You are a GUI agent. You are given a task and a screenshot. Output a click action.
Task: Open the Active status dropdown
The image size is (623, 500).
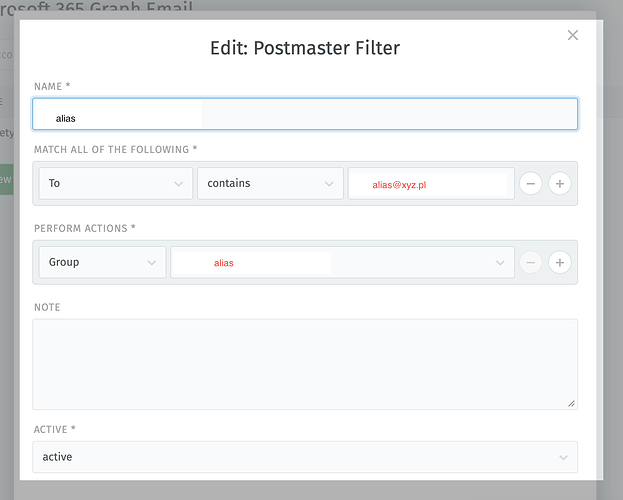304,457
